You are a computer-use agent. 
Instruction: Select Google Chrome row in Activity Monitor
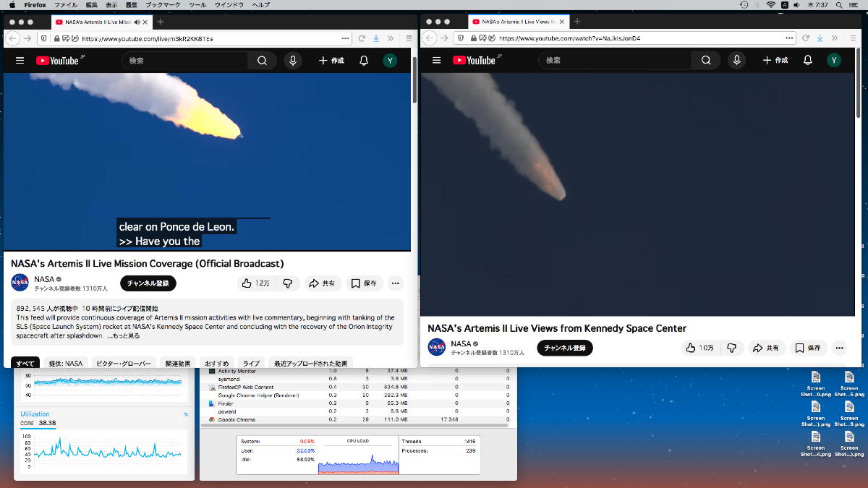click(358, 419)
